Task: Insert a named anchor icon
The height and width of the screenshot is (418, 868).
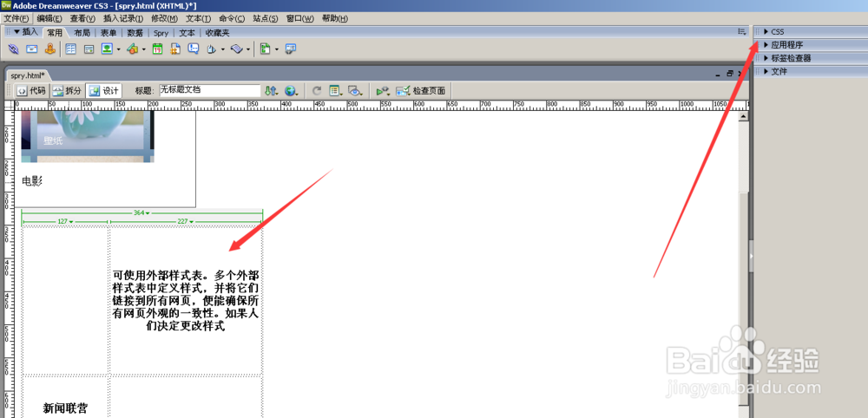Action: [x=49, y=49]
